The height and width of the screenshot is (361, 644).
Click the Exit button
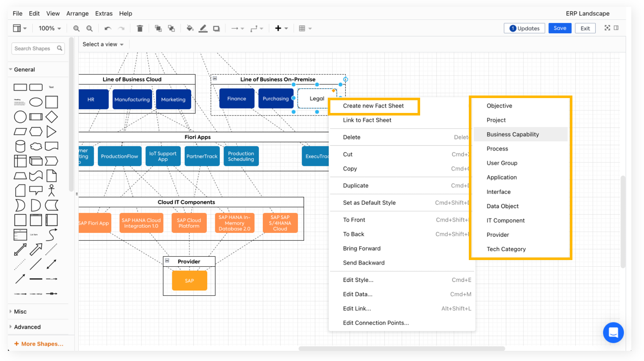585,28
